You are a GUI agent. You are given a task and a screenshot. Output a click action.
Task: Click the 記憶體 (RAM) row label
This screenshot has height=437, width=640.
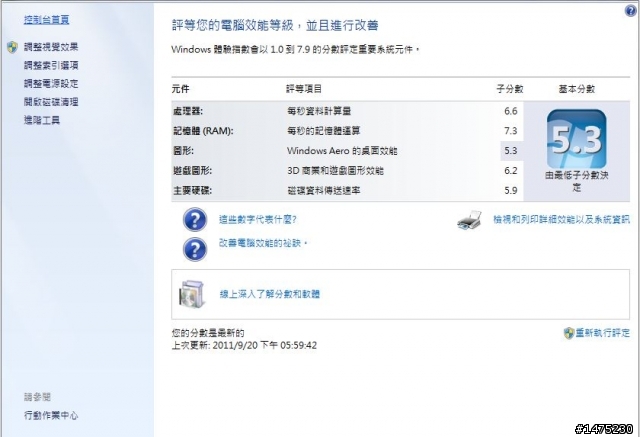click(x=203, y=131)
